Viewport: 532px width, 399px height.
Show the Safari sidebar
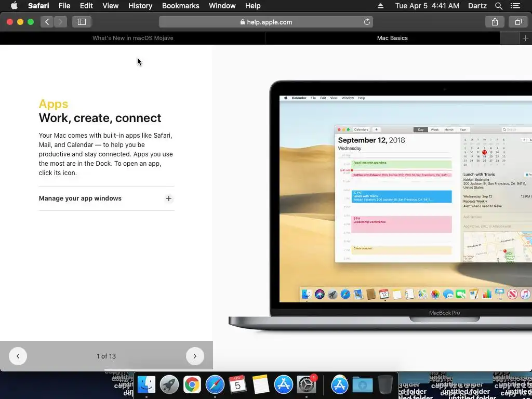pos(82,22)
